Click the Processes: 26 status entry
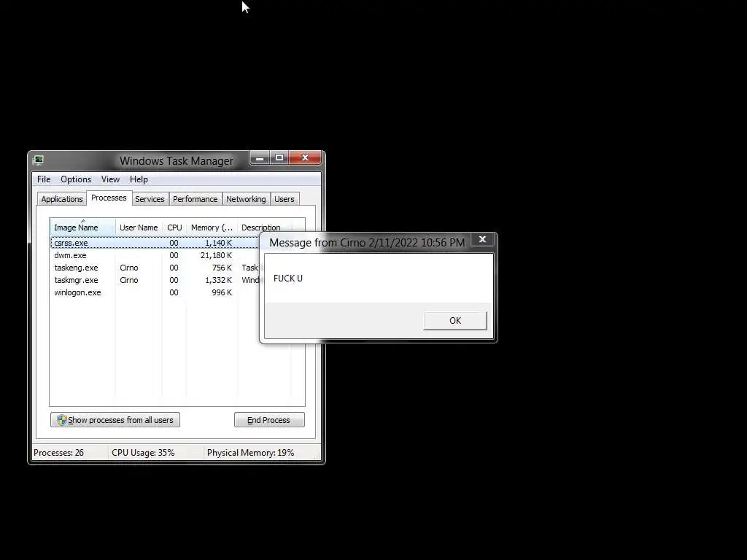 (x=58, y=453)
